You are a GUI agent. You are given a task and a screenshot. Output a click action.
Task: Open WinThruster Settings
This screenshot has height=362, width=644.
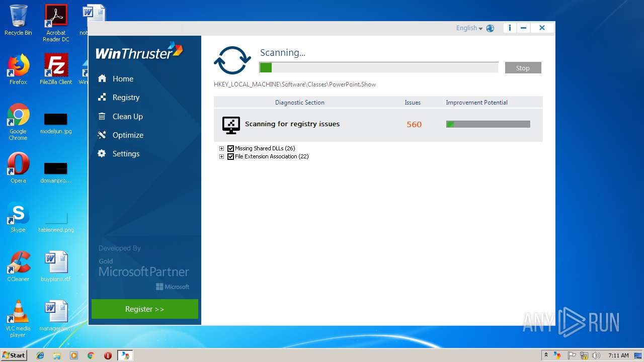[126, 153]
